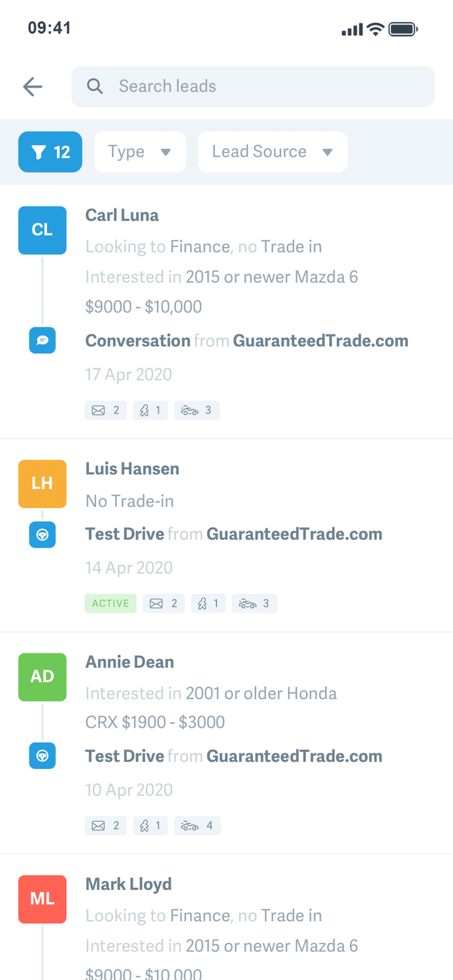Toggle the ACTIVE status badge on Luis Hansen

pyautogui.click(x=110, y=603)
